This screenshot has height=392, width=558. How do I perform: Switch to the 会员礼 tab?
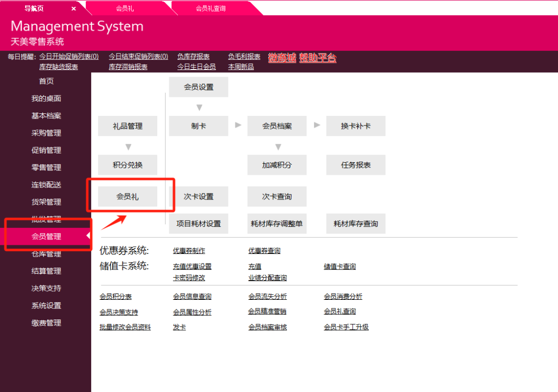click(x=125, y=9)
